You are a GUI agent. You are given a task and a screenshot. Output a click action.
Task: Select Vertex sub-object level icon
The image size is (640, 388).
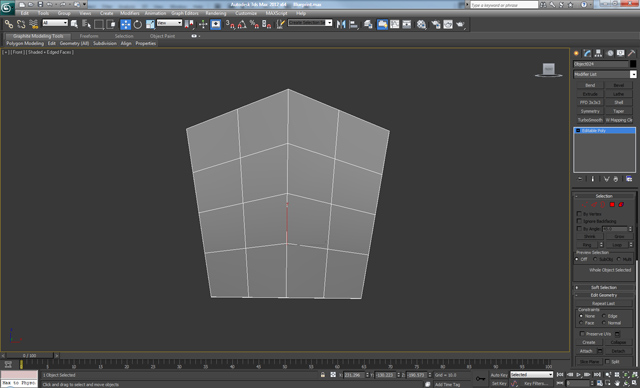pos(584,204)
